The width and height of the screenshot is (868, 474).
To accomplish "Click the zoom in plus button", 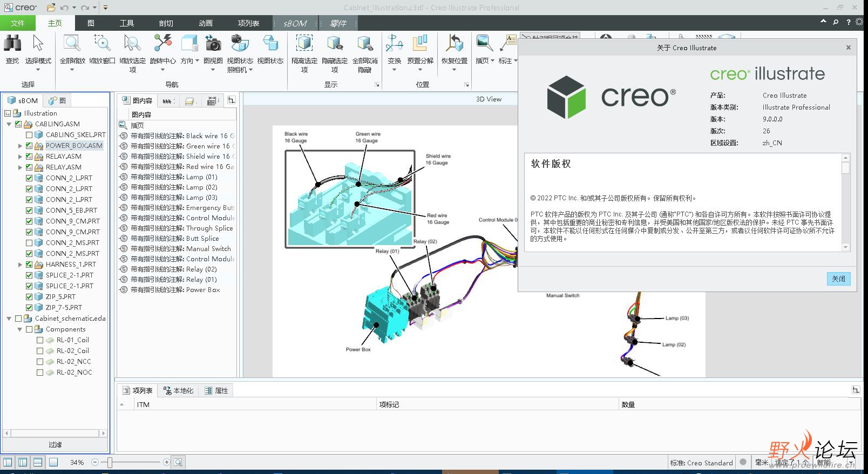I will pyautogui.click(x=166, y=462).
